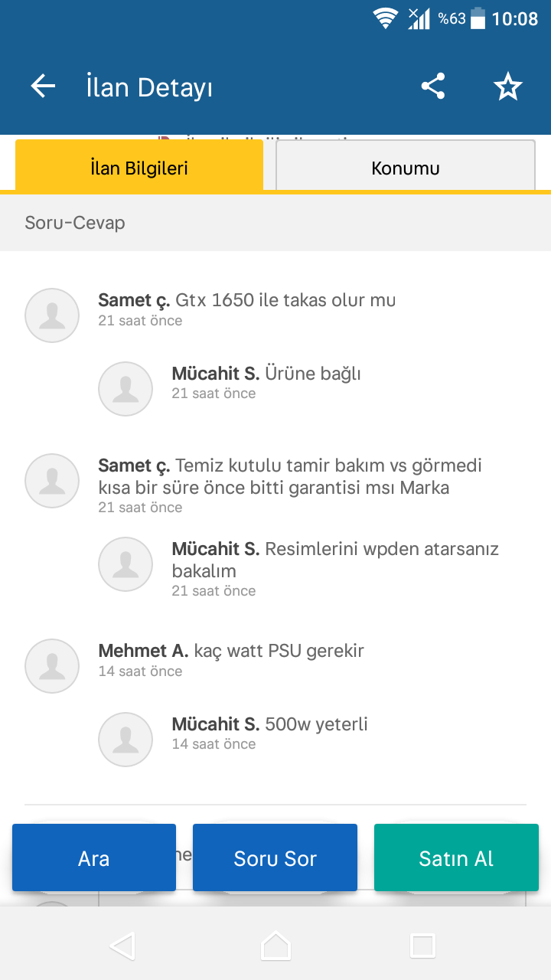Add listing to favorites with star icon
Viewport: 551px width, 980px height.
[507, 87]
